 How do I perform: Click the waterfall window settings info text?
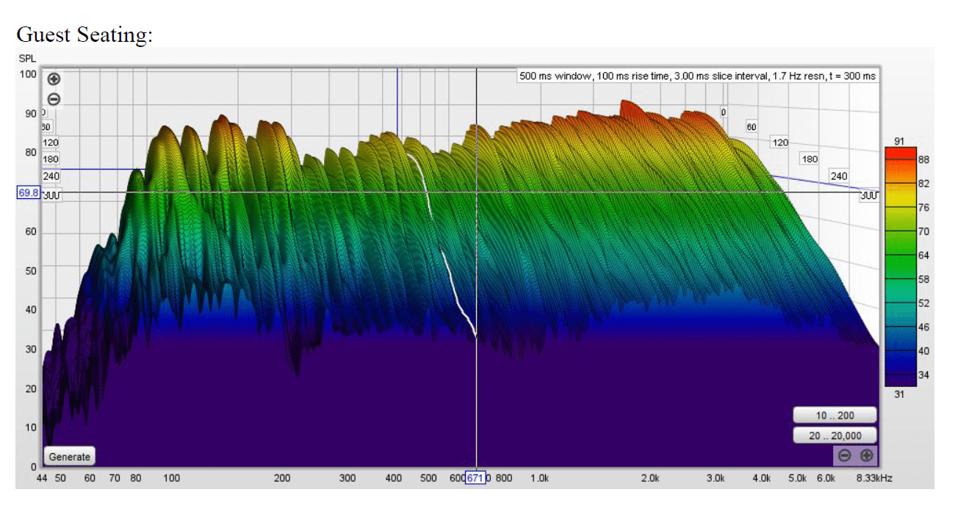pos(697,76)
